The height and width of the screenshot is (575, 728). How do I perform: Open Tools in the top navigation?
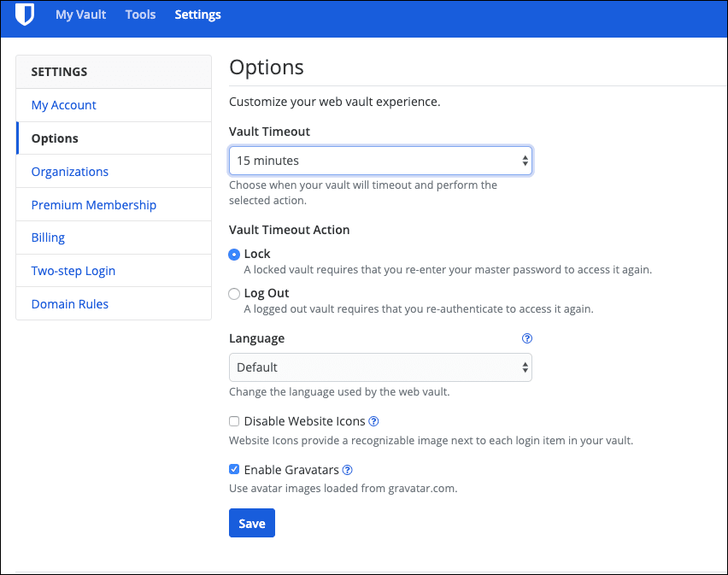(x=140, y=15)
